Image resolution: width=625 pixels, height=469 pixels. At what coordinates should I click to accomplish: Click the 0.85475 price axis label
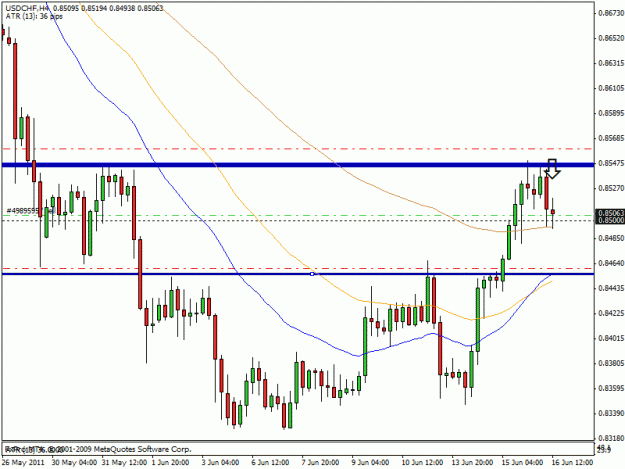tap(611, 163)
